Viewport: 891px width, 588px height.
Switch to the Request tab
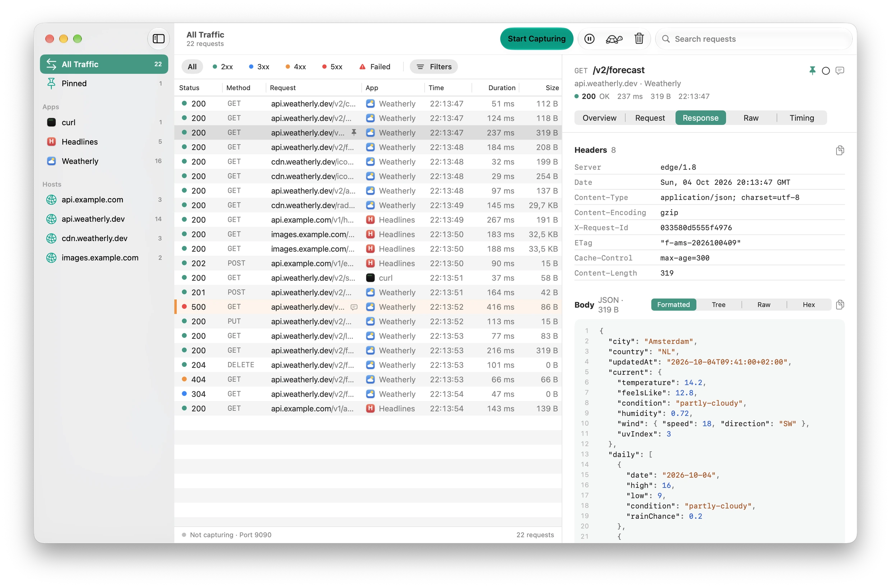tap(650, 118)
